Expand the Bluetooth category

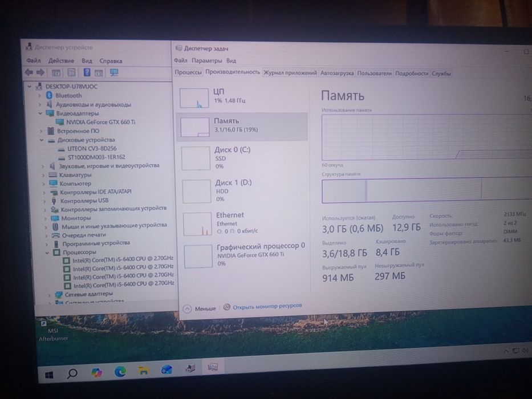39,96
